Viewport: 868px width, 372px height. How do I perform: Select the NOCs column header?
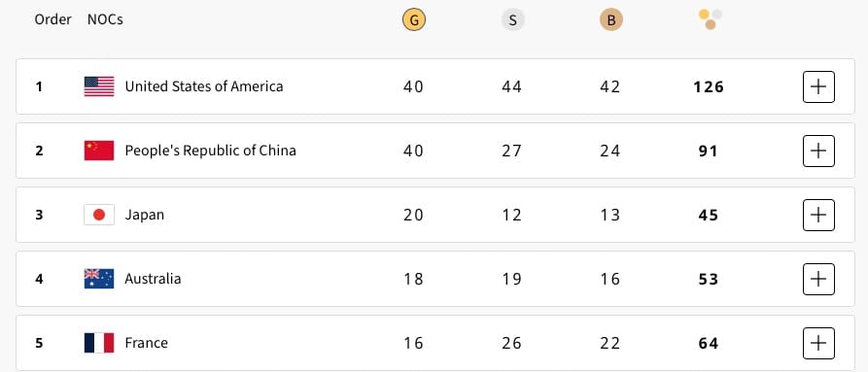(105, 19)
